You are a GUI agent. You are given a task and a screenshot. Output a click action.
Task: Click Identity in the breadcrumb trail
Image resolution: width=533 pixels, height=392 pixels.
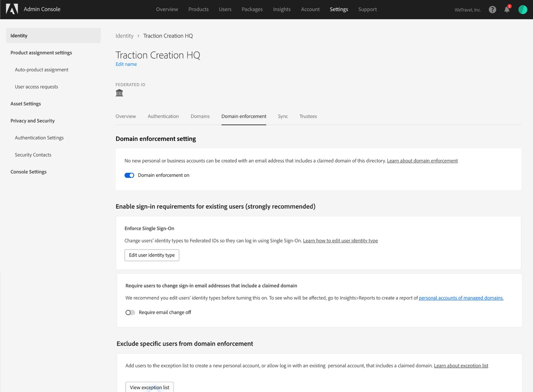(x=124, y=36)
